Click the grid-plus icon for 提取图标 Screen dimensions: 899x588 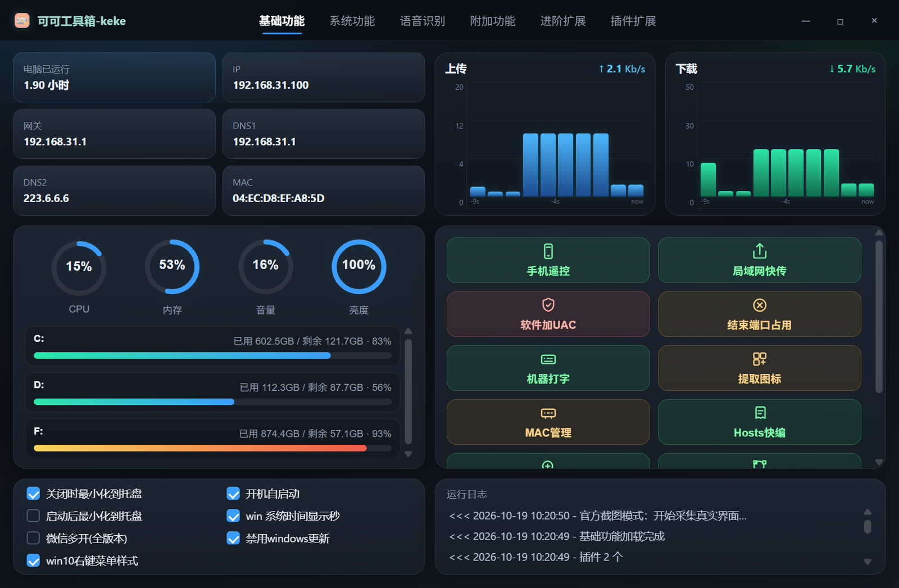pos(760,359)
